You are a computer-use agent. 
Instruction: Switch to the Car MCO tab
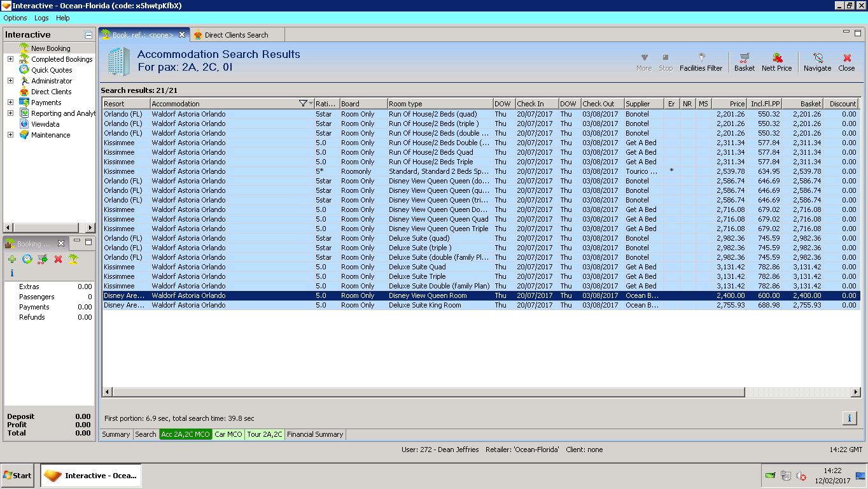(228, 434)
